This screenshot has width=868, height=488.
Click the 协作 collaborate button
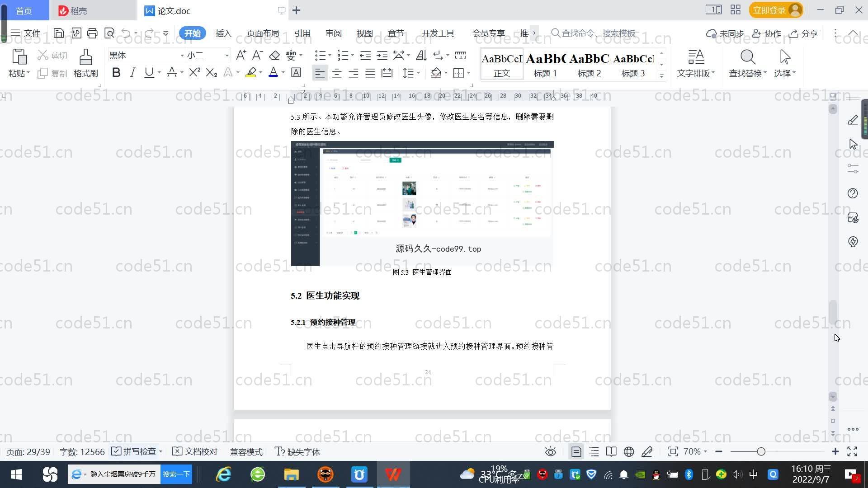coord(767,33)
